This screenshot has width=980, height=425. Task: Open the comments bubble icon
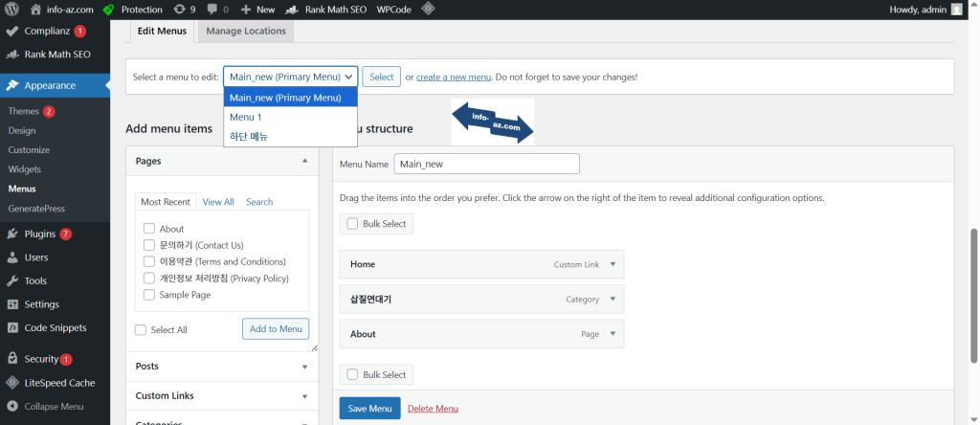(212, 9)
